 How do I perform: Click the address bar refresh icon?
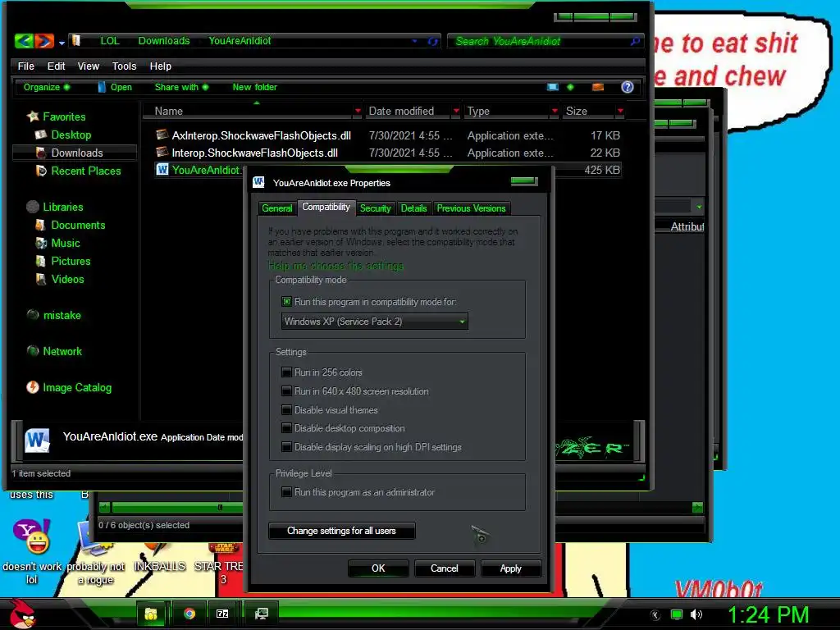click(x=433, y=41)
